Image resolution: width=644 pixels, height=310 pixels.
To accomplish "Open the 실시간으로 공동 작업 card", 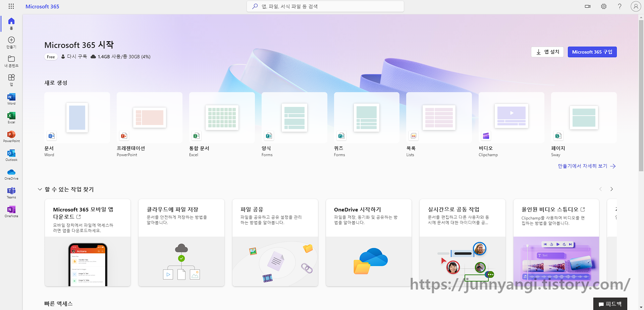I will (x=463, y=243).
